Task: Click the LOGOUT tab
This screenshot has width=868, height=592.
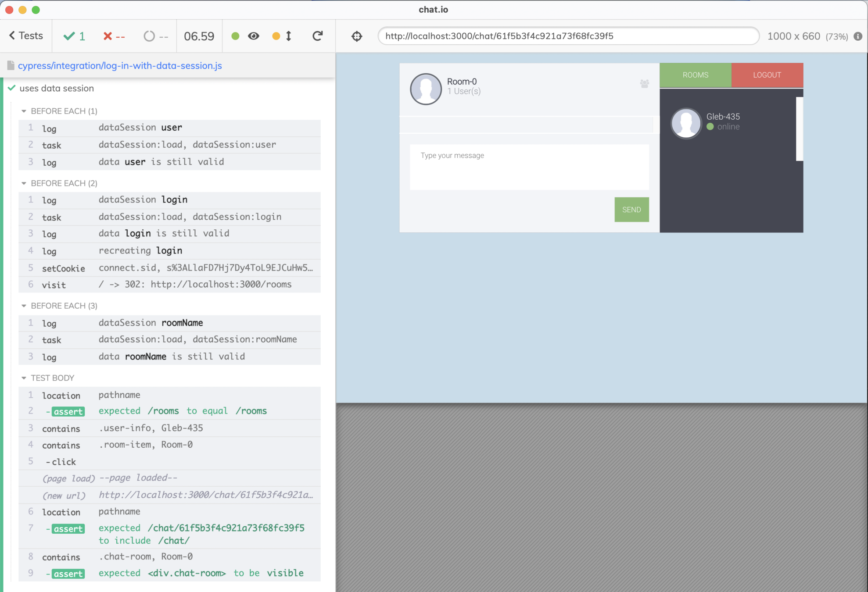Action: tap(767, 75)
